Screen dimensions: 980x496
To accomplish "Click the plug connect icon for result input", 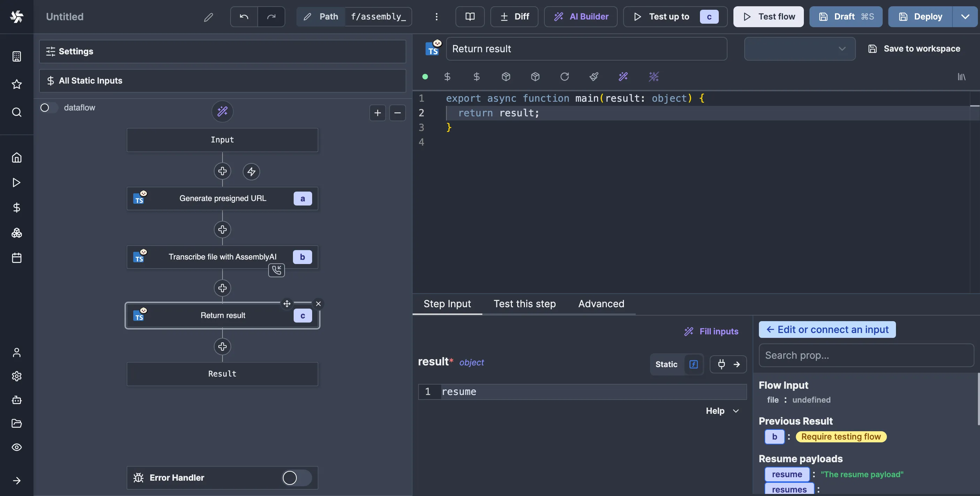I will pyautogui.click(x=721, y=364).
